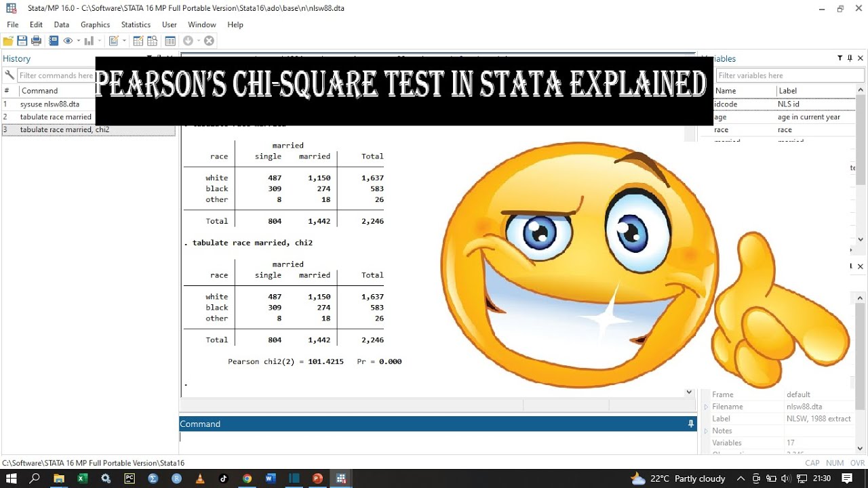Click the weather 22°C Partly cloudy widget
This screenshot has width=868, height=488.
[x=678, y=478]
